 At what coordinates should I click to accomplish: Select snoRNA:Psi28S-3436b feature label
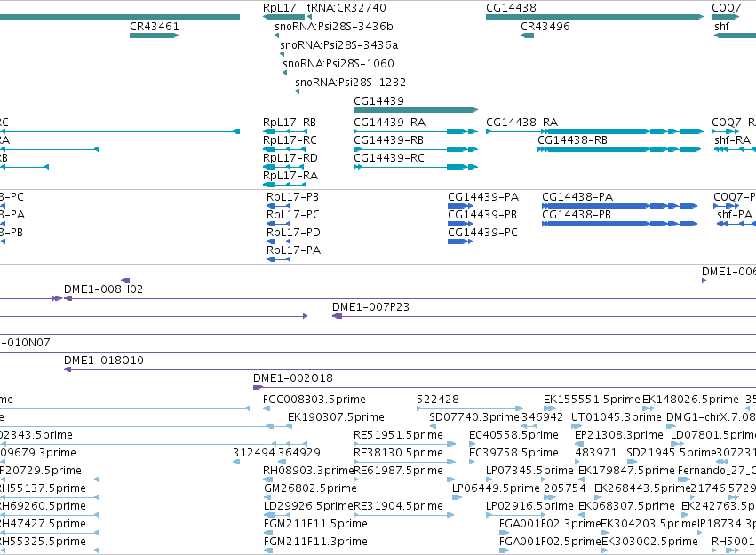point(334,27)
